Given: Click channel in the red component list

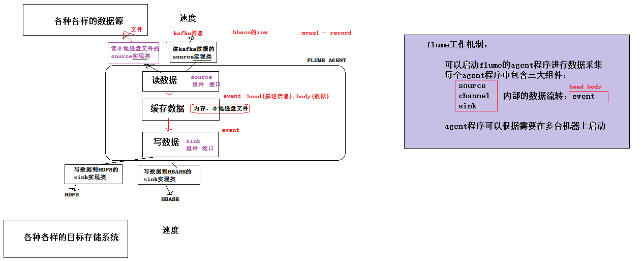Looking at the screenshot, I should point(474,96).
